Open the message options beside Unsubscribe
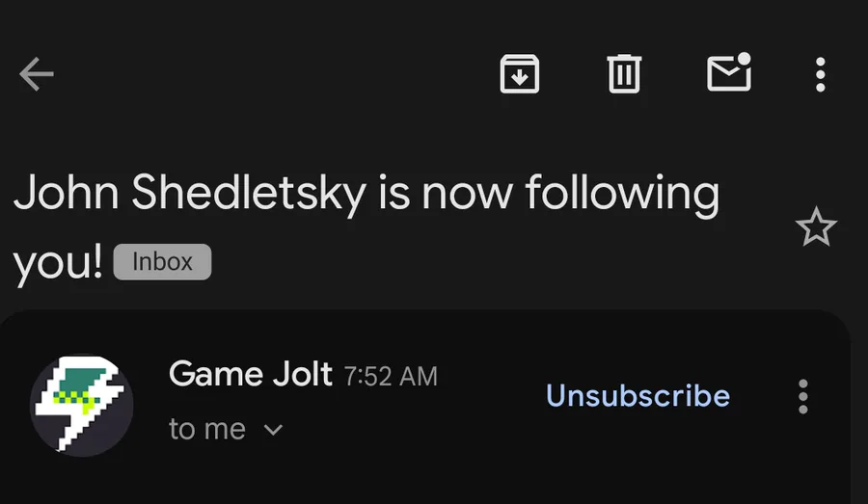This screenshot has height=504, width=868. coord(802,396)
